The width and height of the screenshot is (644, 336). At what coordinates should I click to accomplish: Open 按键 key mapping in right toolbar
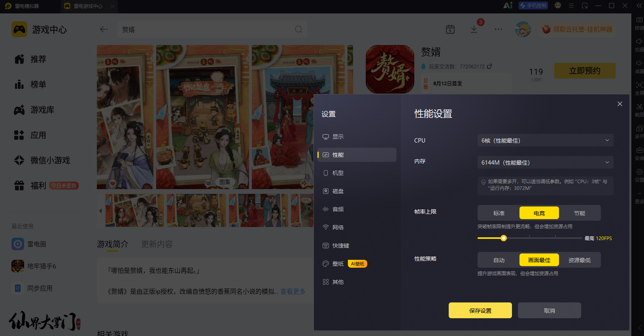[x=639, y=23]
